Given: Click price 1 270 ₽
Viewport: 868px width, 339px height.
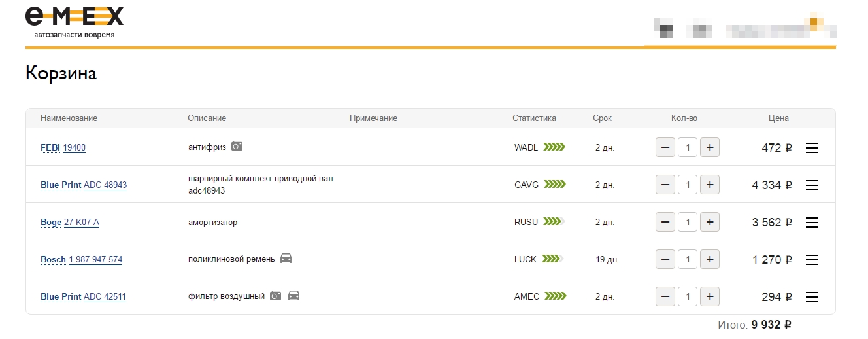Looking at the screenshot, I should [x=772, y=260].
